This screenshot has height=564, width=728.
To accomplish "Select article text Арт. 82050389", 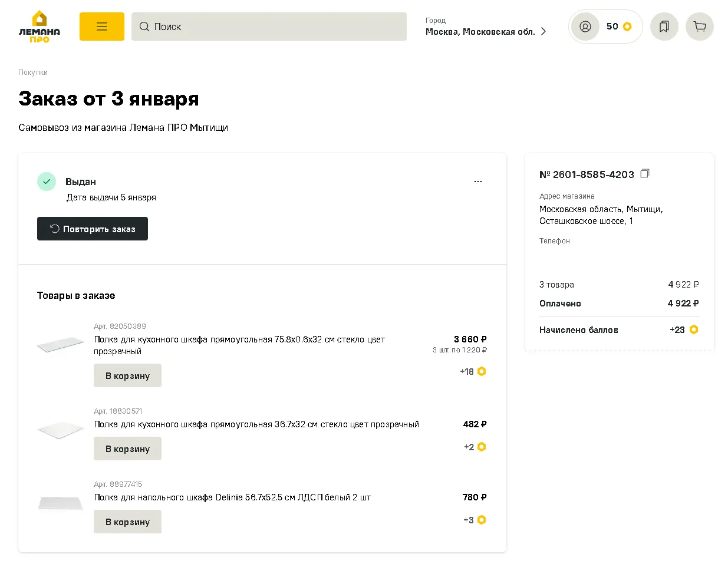I will pyautogui.click(x=120, y=326).
